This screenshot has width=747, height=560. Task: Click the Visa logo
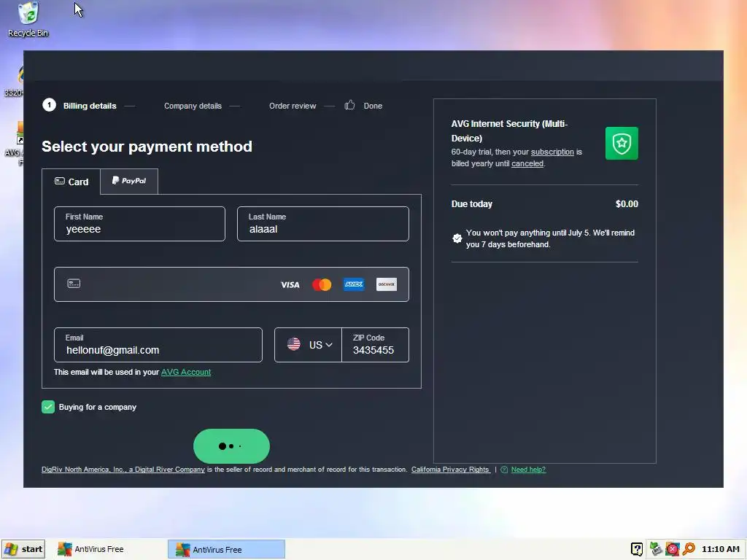[290, 285]
